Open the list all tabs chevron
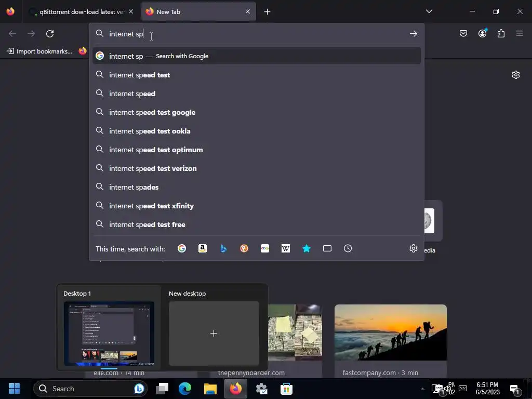Screen dimensions: 532x399 [429, 11]
